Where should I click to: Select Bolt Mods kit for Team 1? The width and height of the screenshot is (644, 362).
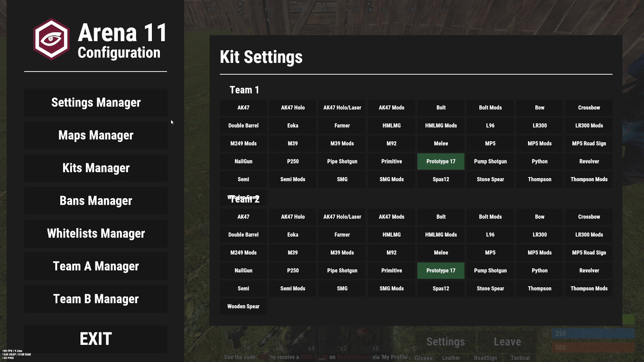click(490, 108)
